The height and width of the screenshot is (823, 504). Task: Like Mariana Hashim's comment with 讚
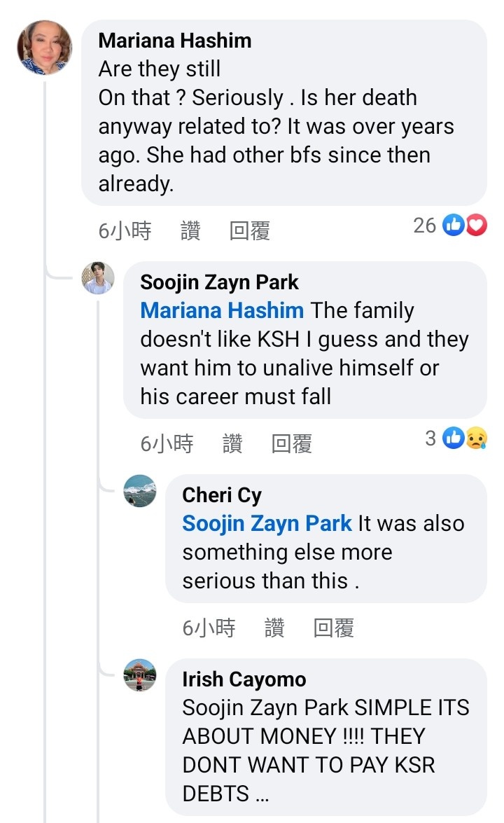(x=190, y=231)
